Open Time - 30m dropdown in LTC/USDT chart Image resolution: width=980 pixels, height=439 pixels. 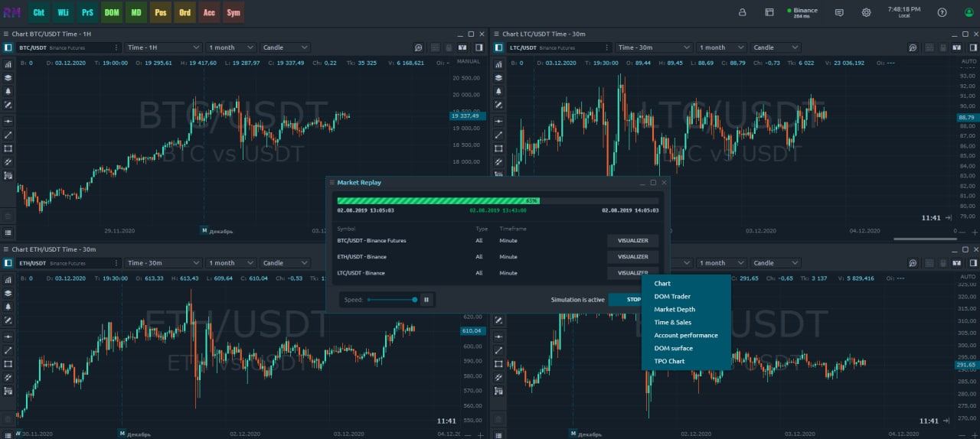click(x=655, y=47)
